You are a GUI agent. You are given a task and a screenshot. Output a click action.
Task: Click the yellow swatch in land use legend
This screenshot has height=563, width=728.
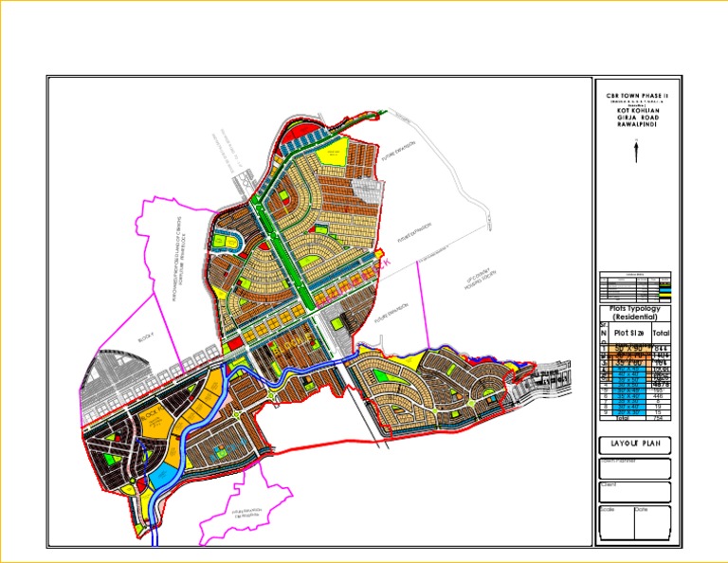point(664,295)
